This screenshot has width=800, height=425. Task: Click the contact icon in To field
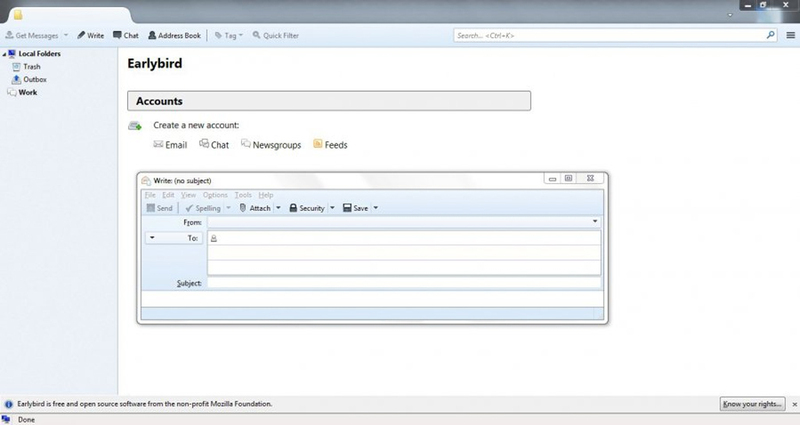[x=214, y=238]
